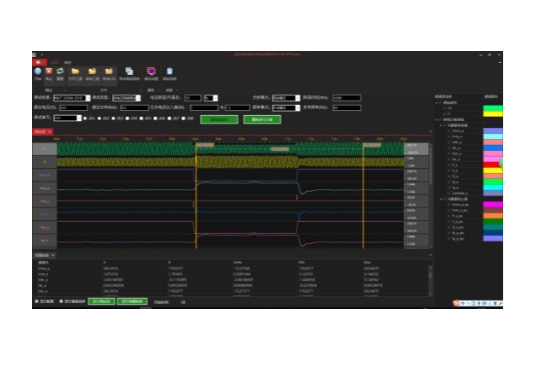Click the red stop icon in ribbon
This screenshot has width=540, height=380.
(x=49, y=71)
